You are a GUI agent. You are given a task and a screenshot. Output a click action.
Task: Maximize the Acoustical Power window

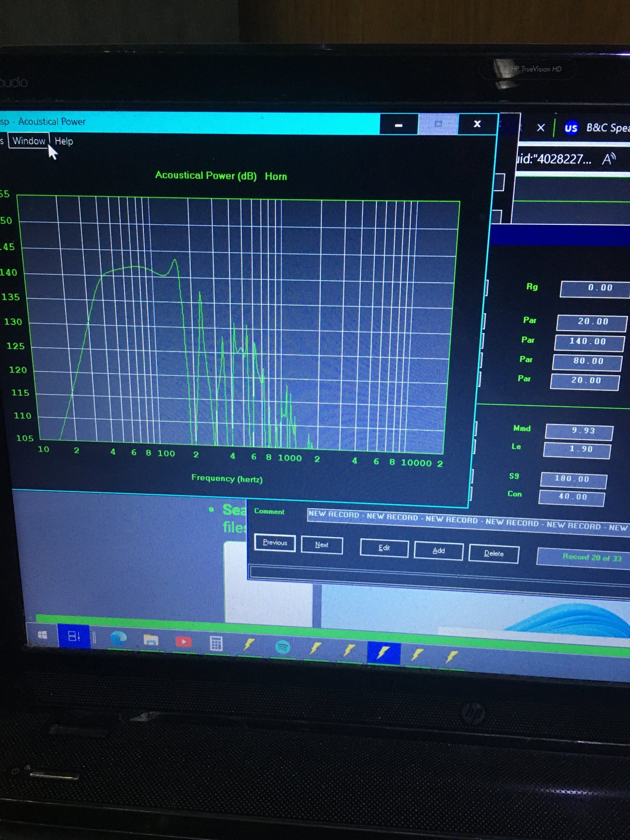point(438,124)
